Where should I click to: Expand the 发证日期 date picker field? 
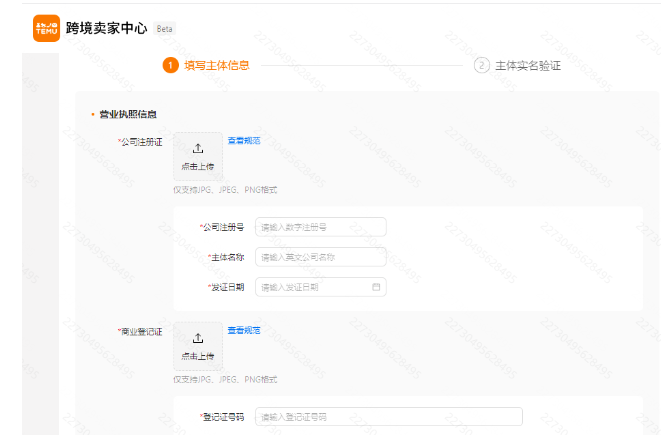[x=312, y=287]
